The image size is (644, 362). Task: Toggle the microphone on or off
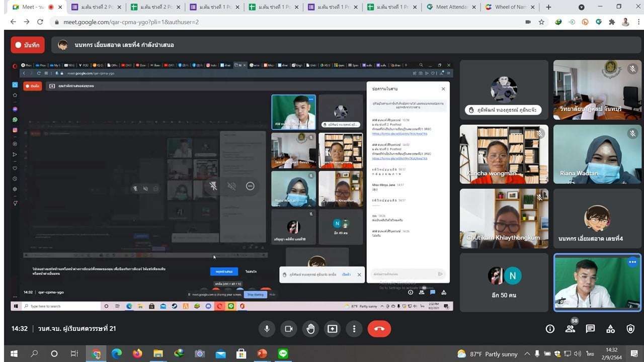click(267, 329)
